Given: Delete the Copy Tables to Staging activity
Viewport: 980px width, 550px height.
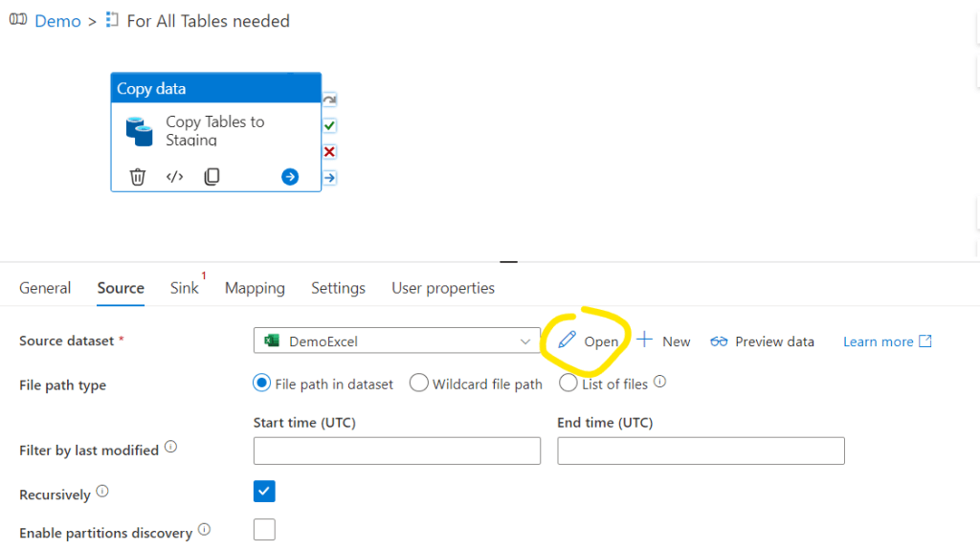Looking at the screenshot, I should (x=138, y=177).
